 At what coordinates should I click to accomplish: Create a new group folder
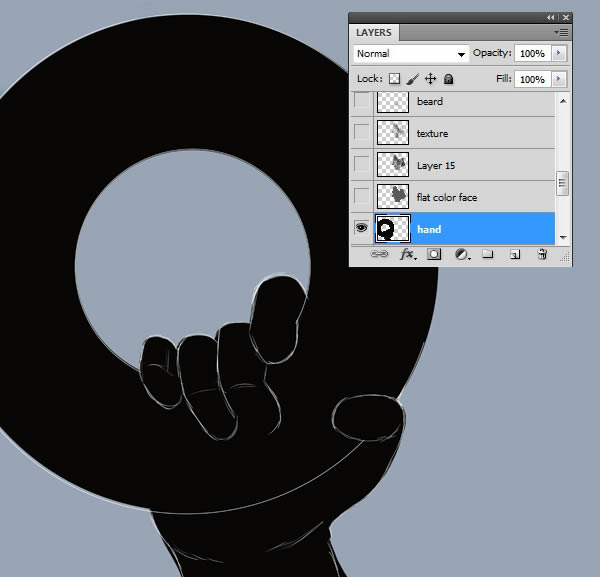pyautogui.click(x=488, y=254)
